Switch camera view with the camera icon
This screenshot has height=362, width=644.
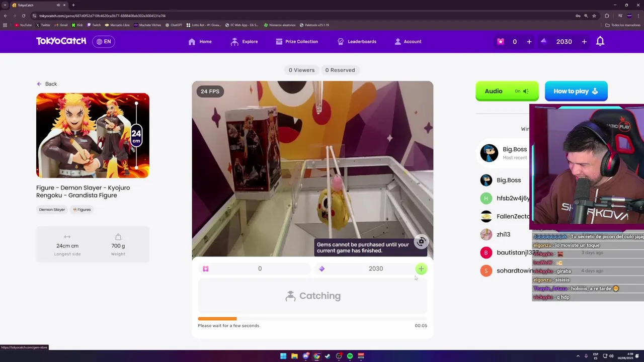pos(421,242)
